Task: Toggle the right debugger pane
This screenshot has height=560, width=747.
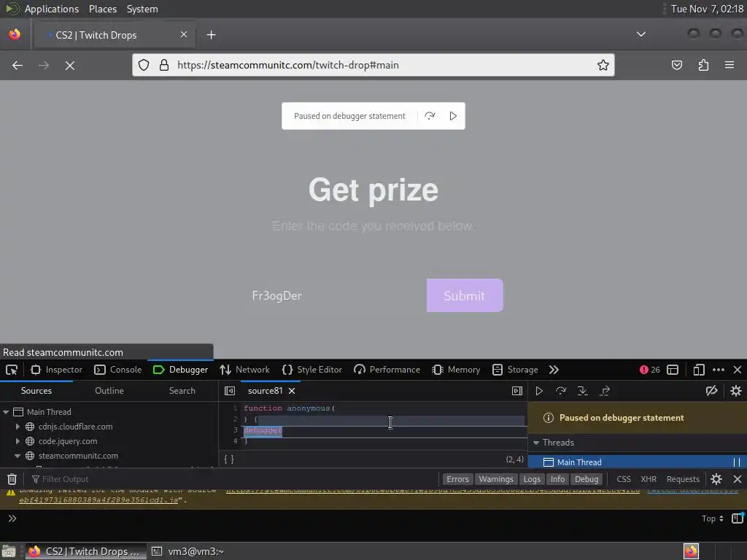Action: (517, 391)
